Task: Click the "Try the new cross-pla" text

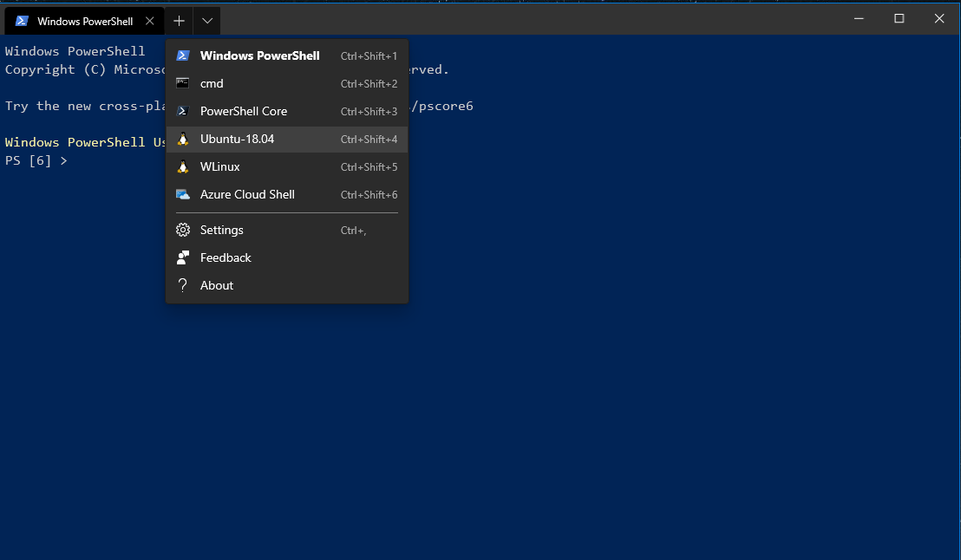Action: point(85,106)
